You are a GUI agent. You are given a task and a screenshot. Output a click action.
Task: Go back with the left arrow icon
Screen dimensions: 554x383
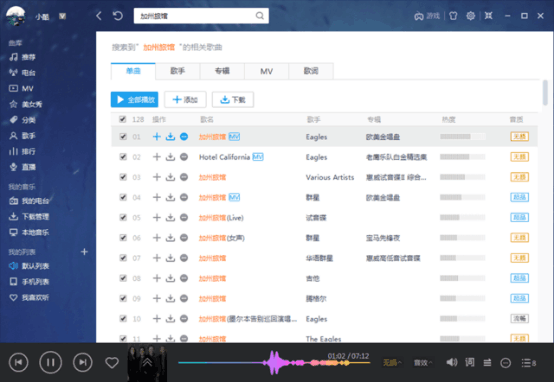99,16
